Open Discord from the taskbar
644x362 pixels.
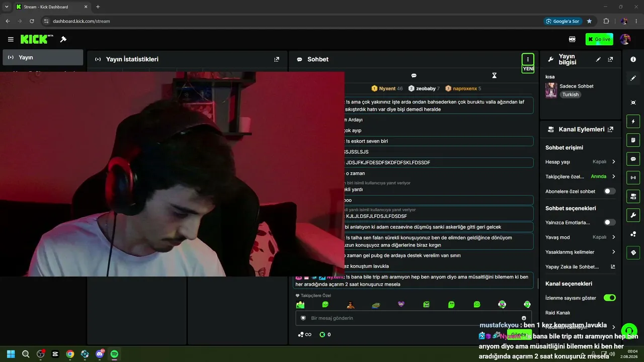(100, 354)
